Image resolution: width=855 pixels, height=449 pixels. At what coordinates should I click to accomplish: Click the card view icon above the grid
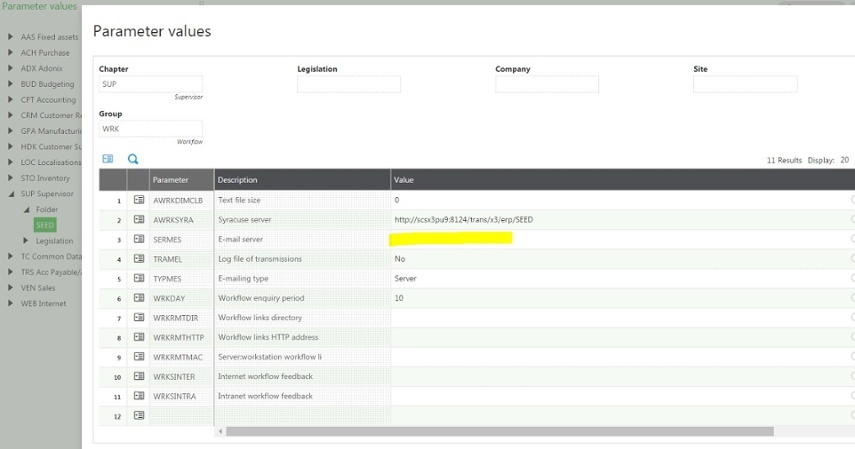(x=108, y=159)
